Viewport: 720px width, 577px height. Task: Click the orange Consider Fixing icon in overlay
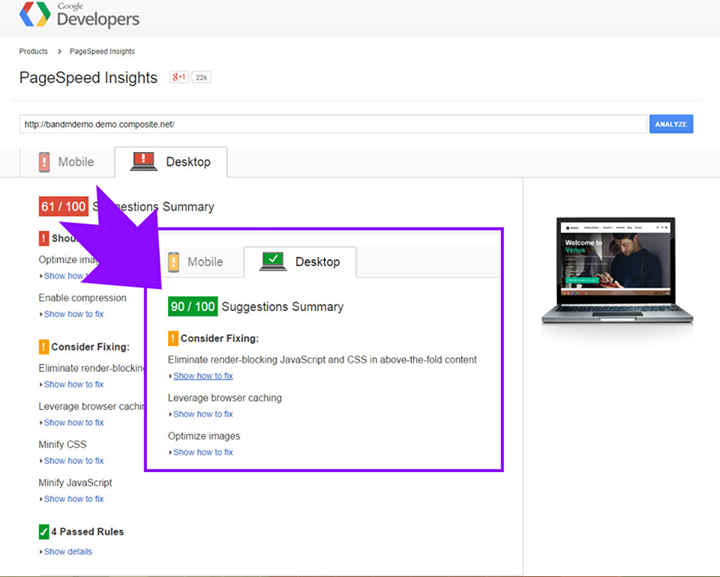(x=173, y=338)
